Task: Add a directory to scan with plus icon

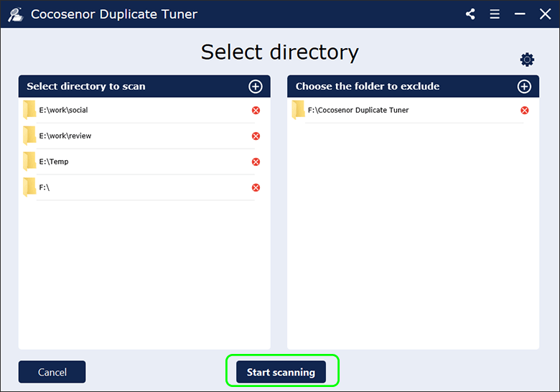Action: coord(256,86)
